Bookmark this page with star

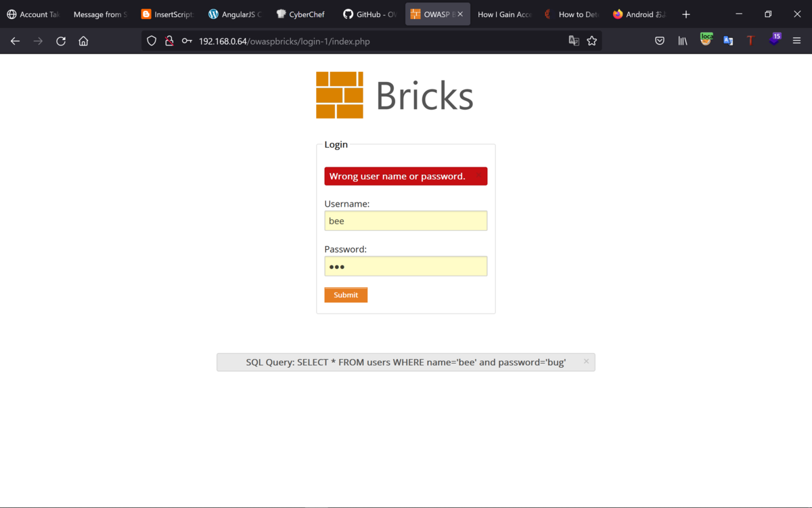point(592,41)
